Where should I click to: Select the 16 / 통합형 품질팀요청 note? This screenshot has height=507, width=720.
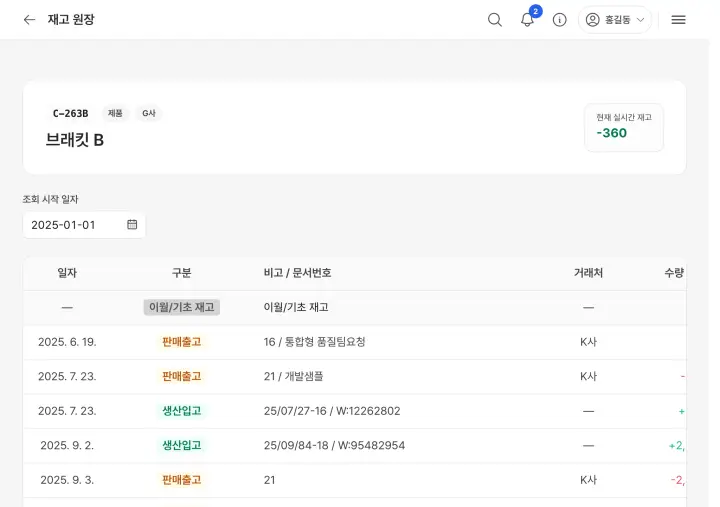pos(315,342)
